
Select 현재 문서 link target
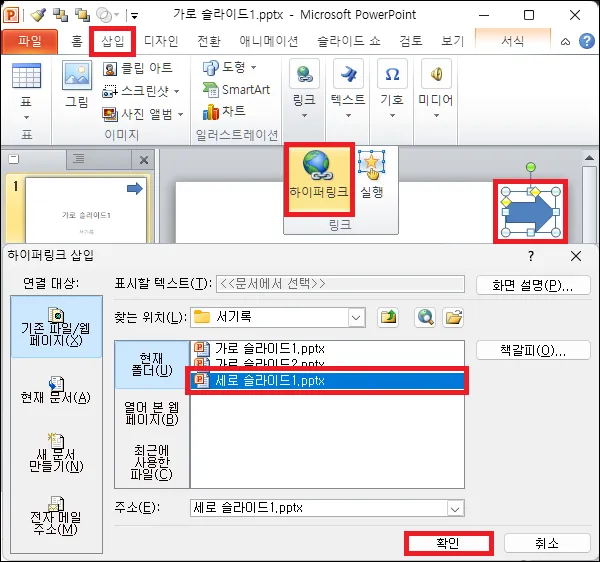point(56,390)
